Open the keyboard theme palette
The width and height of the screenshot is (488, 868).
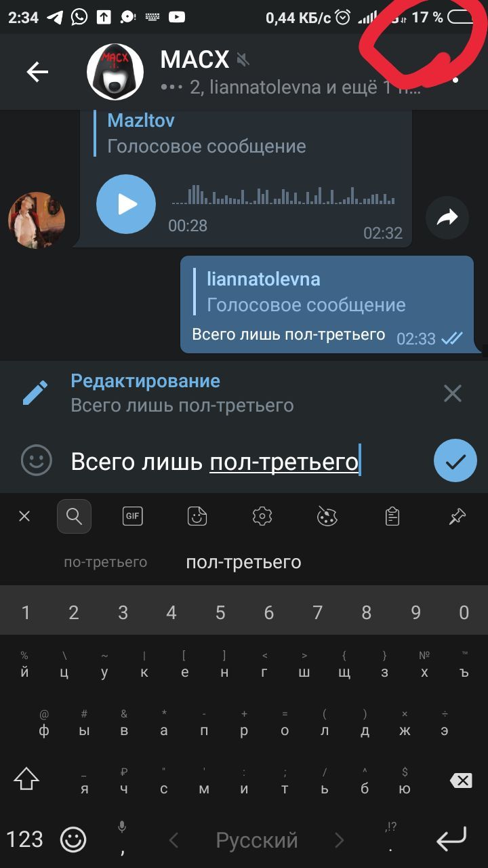[x=327, y=517]
